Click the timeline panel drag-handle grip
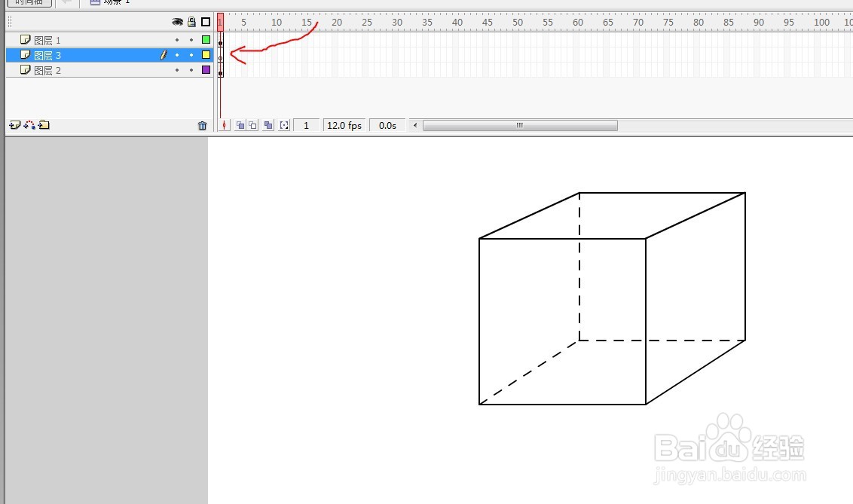853x504 pixels. click(10, 22)
